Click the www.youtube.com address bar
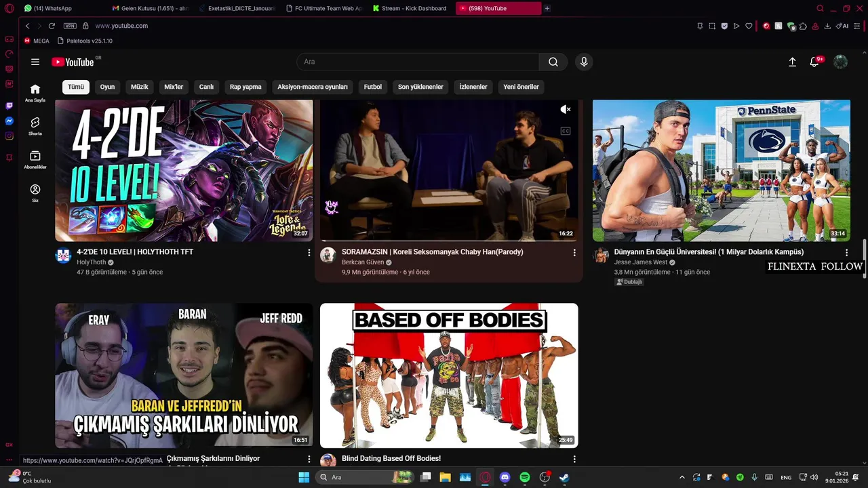This screenshot has width=868, height=488. (x=121, y=26)
